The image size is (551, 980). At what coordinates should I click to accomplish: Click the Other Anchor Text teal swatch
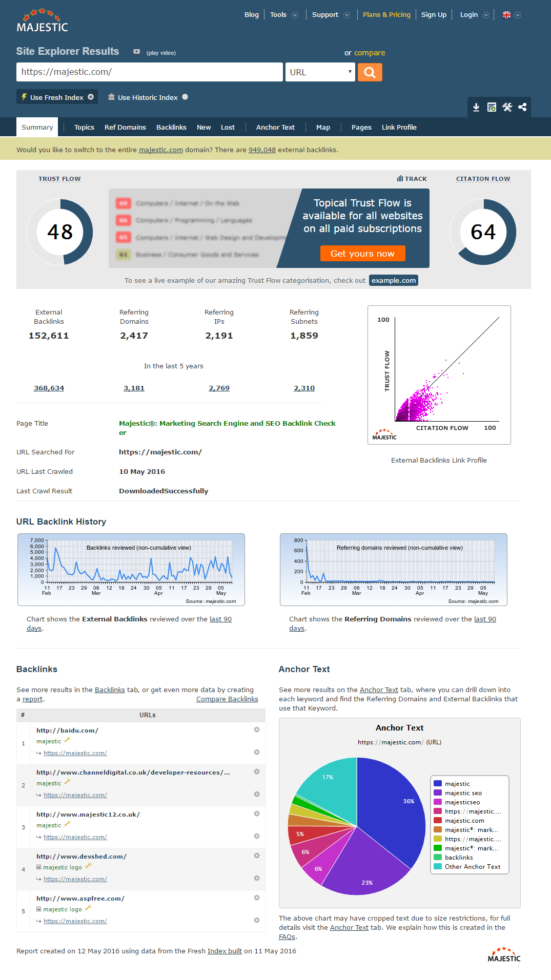click(x=438, y=866)
